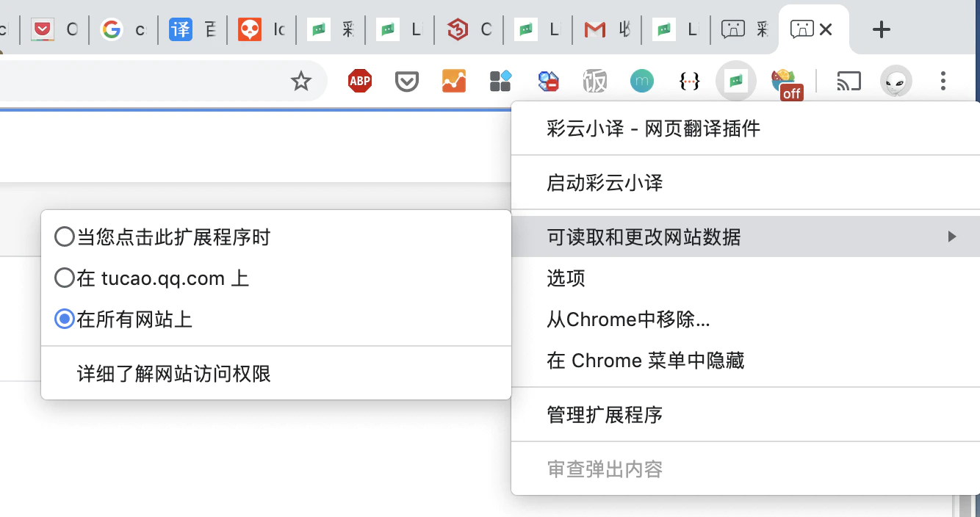Click the Cast screen icon
Image resolution: width=980 pixels, height=517 pixels.
click(849, 81)
